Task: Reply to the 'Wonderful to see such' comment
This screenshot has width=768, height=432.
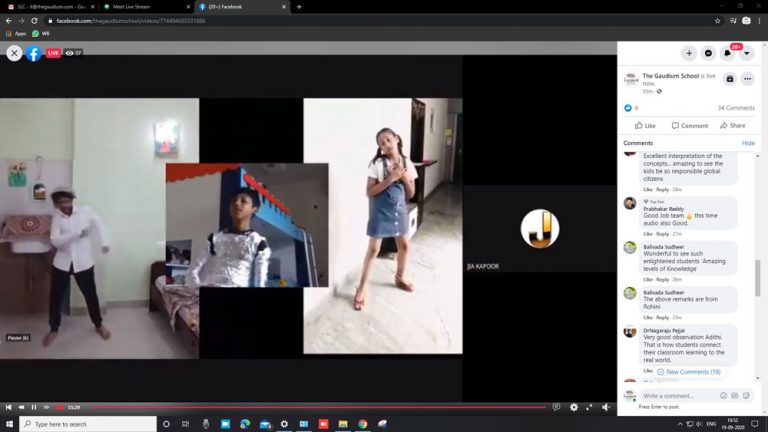Action: tap(662, 280)
